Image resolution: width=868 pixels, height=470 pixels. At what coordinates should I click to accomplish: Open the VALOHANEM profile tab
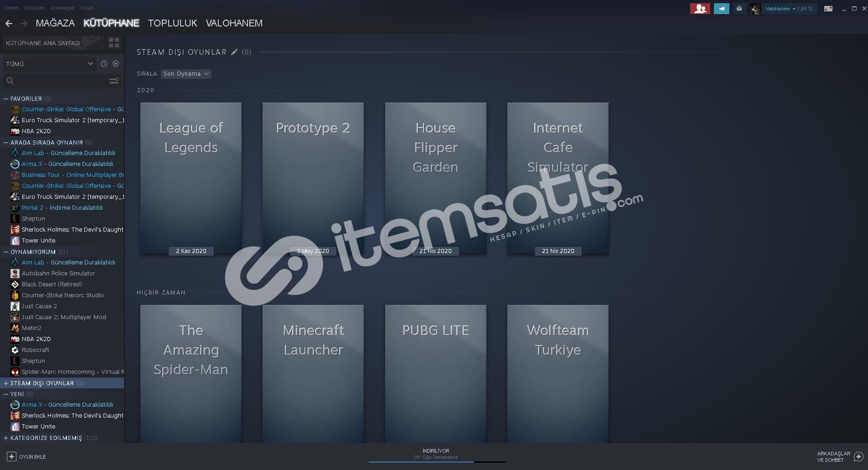point(234,23)
